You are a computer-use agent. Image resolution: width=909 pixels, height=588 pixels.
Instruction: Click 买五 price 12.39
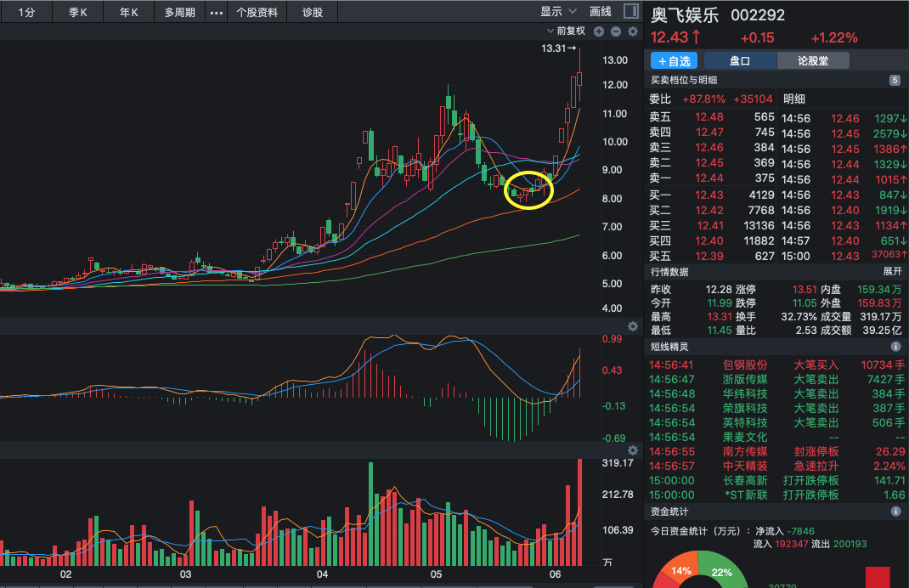(x=709, y=257)
